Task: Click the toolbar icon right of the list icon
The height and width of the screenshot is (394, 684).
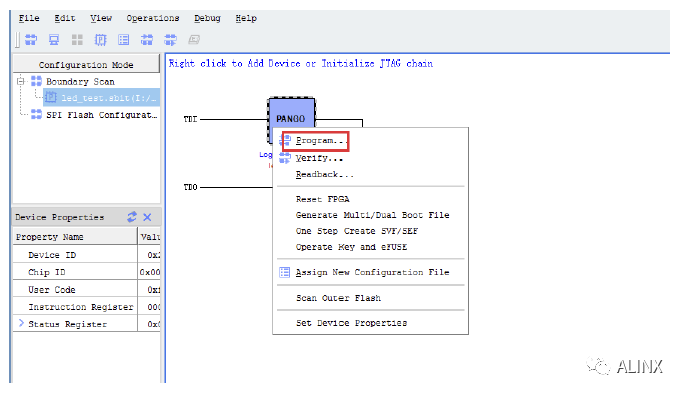Action: (147, 40)
